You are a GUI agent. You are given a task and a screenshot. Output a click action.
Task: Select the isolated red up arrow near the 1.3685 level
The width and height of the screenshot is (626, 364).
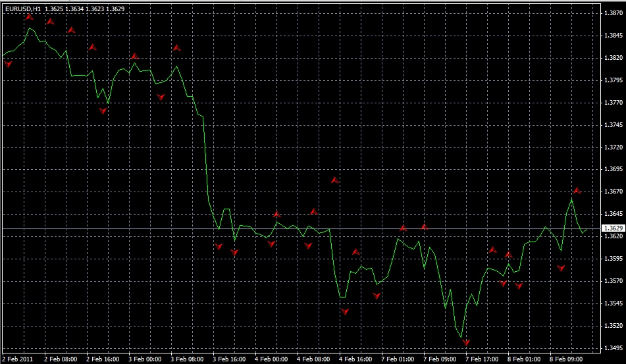[x=334, y=180]
